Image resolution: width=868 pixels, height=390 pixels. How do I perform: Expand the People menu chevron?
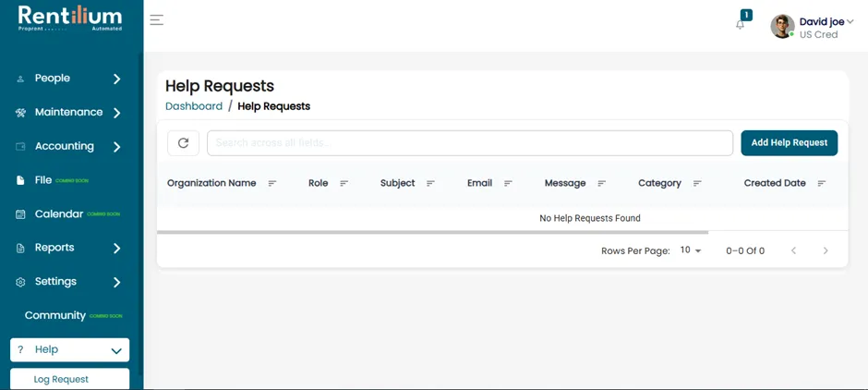click(x=116, y=79)
